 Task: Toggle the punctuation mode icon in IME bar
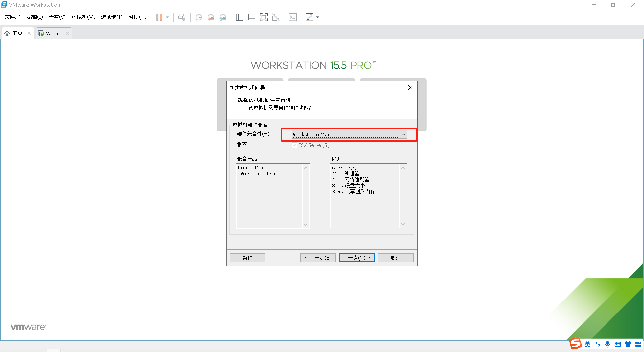pos(598,344)
